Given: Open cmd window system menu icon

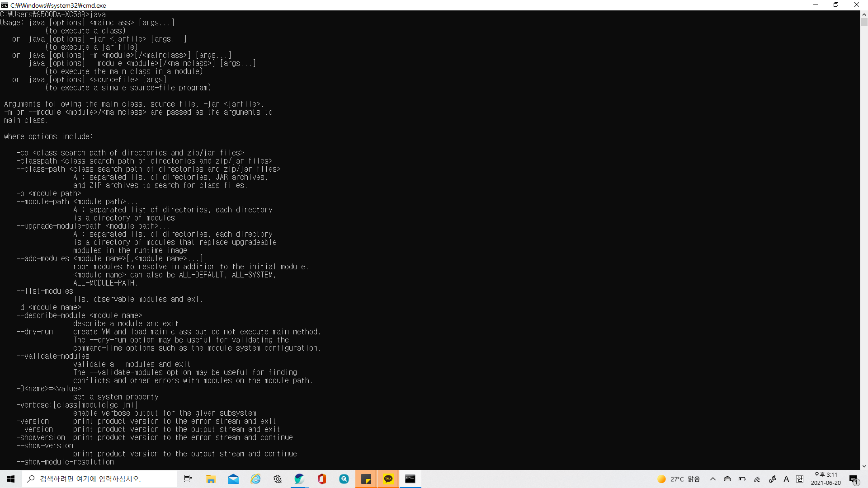Looking at the screenshot, I should (5, 5).
